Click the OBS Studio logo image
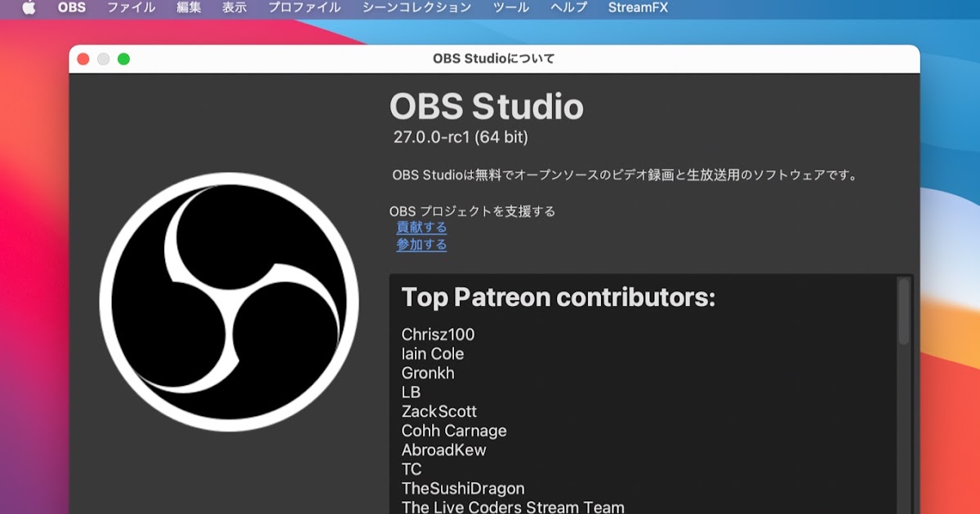The height and width of the screenshot is (514, 980). pos(229,302)
